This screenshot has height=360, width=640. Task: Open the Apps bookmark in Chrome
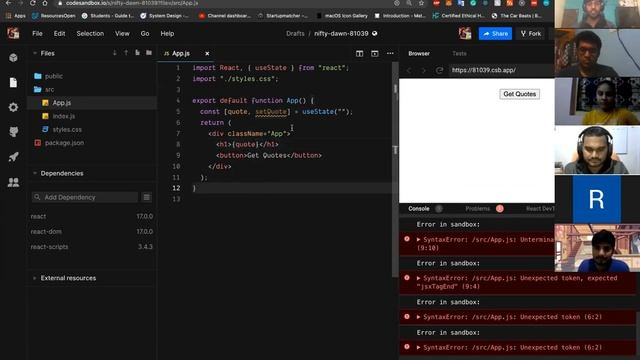16,16
